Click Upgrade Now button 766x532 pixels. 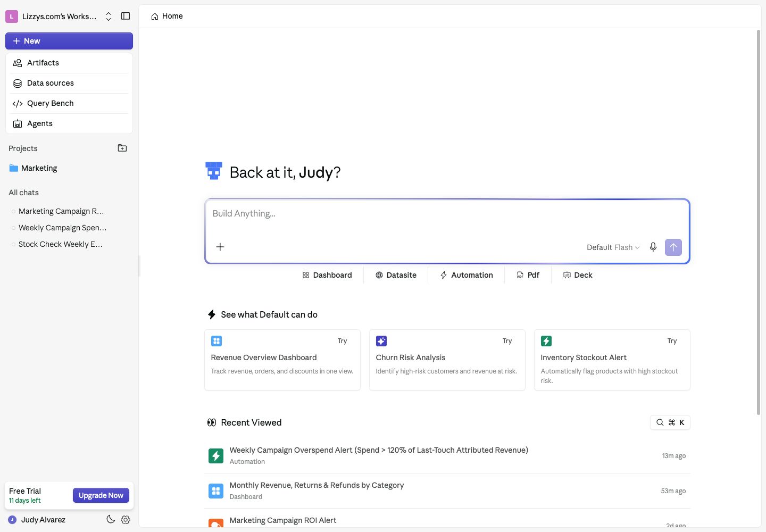[101, 495]
